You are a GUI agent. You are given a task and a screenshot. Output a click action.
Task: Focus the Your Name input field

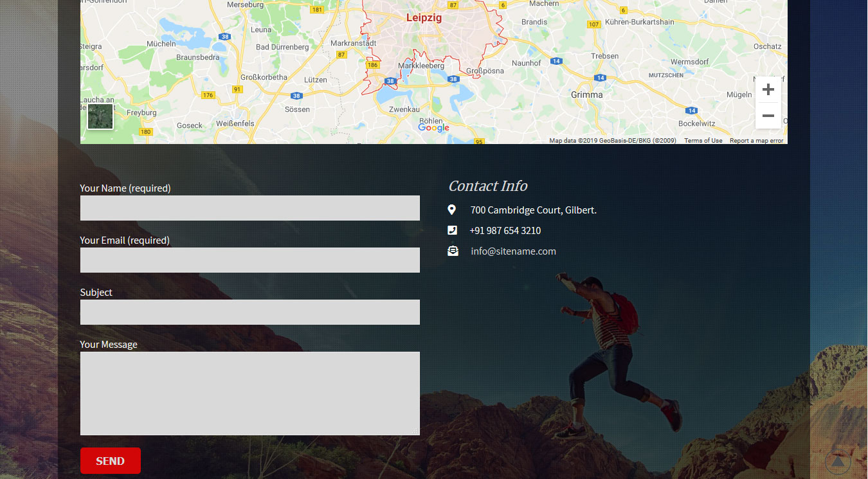coord(250,208)
